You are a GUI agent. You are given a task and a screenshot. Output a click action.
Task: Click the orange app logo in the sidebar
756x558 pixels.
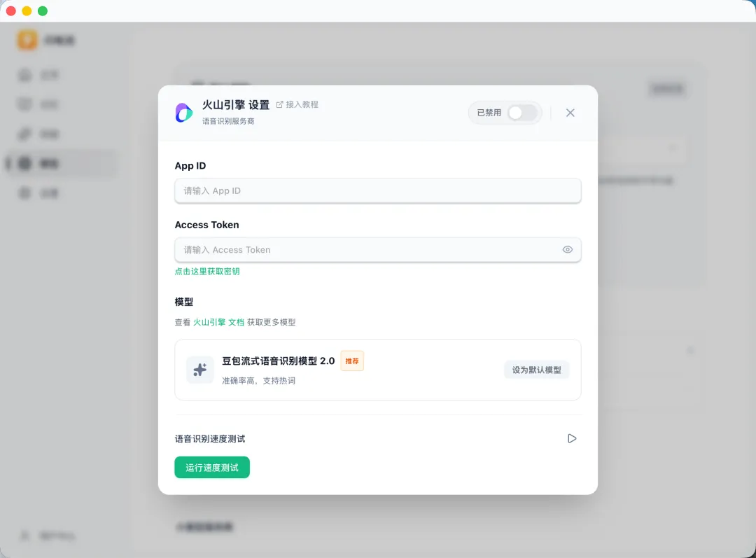[x=27, y=40]
